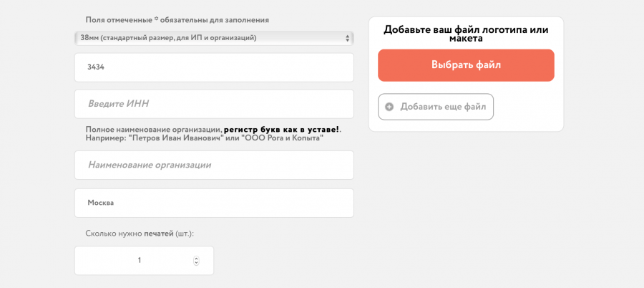The height and width of the screenshot is (288, 644).
Task: Click the Добавить еще файл button
Action: point(436,107)
